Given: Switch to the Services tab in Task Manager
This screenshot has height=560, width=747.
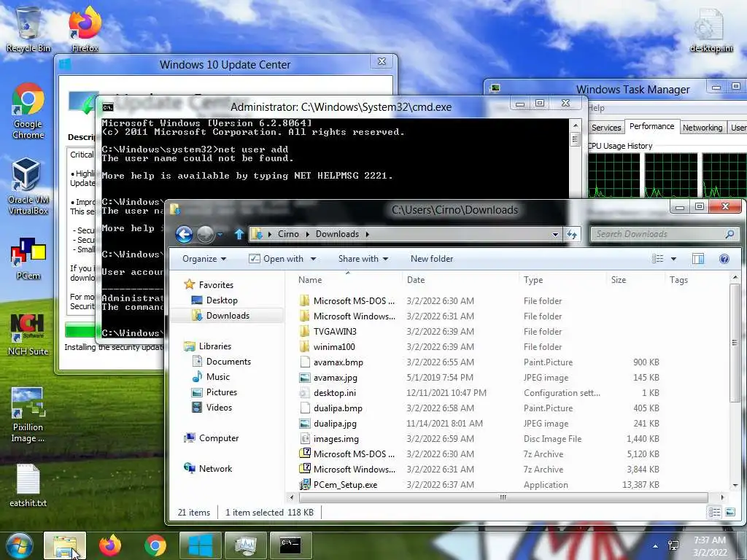Looking at the screenshot, I should (606, 128).
